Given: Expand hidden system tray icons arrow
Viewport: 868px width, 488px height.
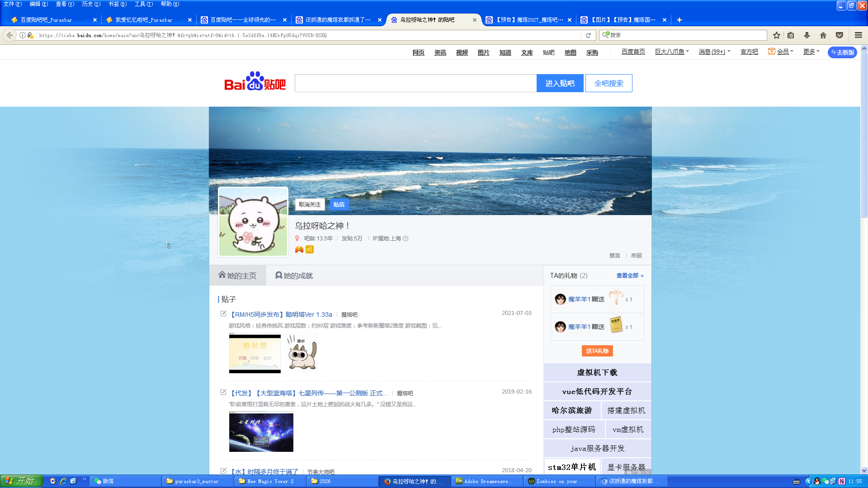Looking at the screenshot, I should pos(808,481).
